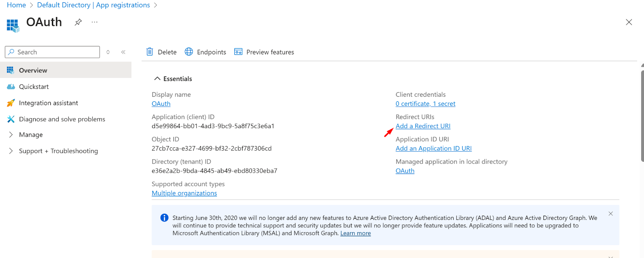Click the magnifier icon in the Search box
This screenshot has width=644, height=258.
tap(11, 52)
